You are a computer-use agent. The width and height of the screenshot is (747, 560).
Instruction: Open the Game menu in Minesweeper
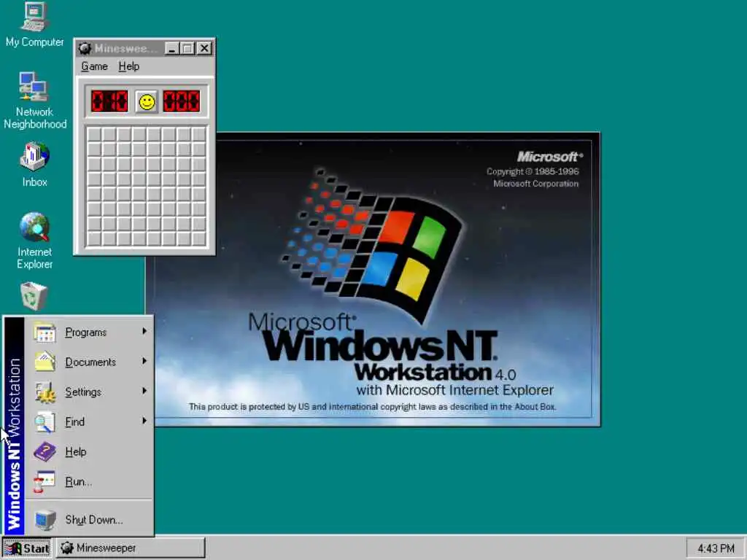[x=94, y=66]
